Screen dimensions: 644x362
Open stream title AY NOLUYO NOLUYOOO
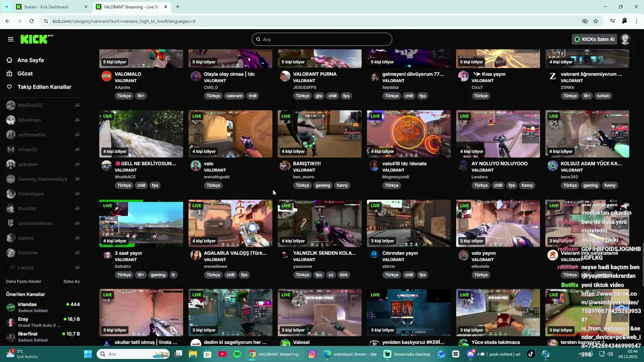[500, 163]
